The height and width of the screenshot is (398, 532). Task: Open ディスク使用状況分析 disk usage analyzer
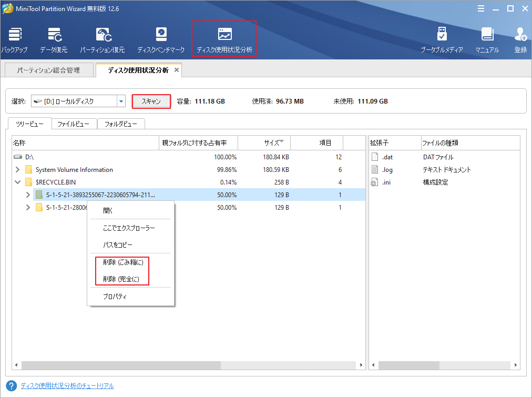223,38
